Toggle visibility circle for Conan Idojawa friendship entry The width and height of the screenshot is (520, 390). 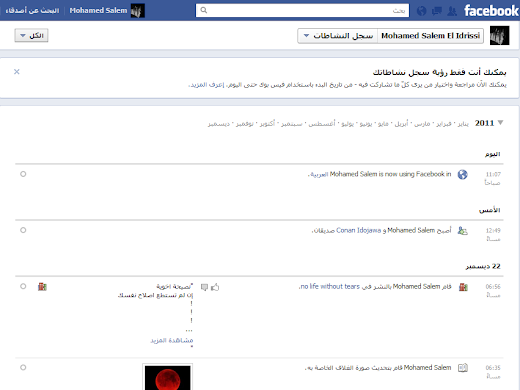23,230
